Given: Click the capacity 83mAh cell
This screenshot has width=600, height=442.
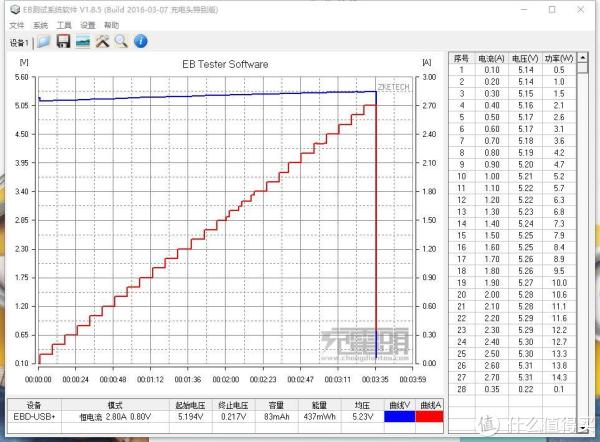Looking at the screenshot, I should (277, 417).
